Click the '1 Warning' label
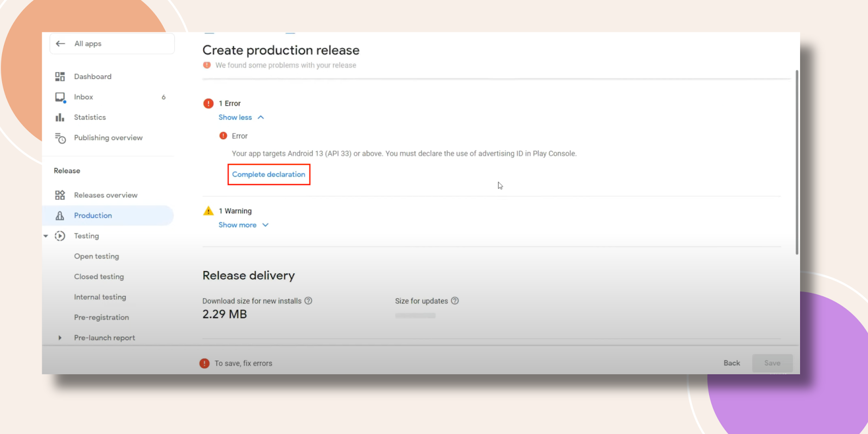 pos(235,211)
